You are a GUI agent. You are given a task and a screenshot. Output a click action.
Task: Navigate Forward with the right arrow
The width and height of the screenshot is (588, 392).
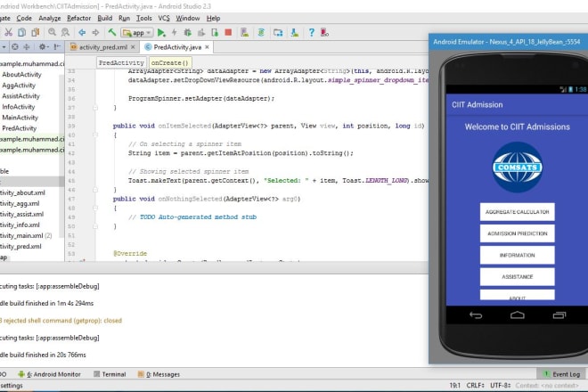[95, 33]
